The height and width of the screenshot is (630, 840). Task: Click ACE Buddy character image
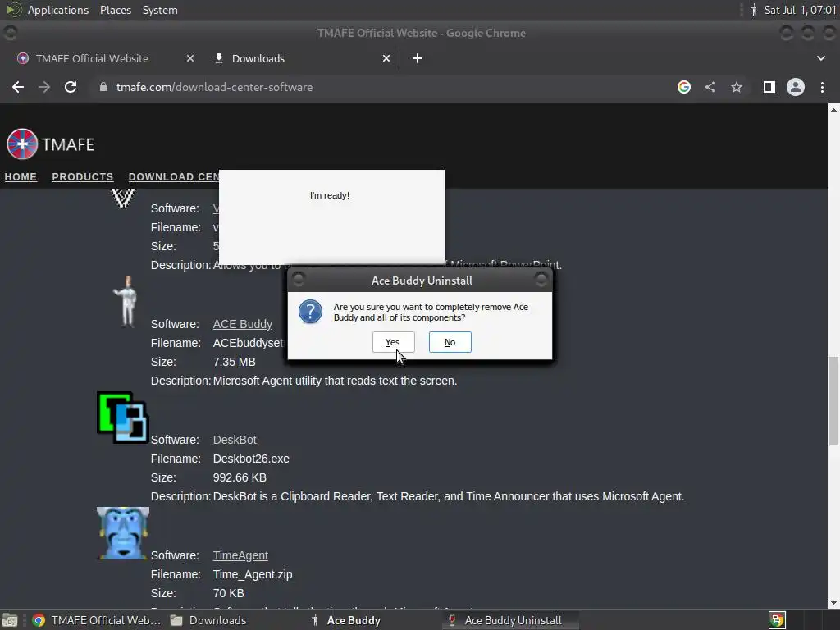pos(127,302)
